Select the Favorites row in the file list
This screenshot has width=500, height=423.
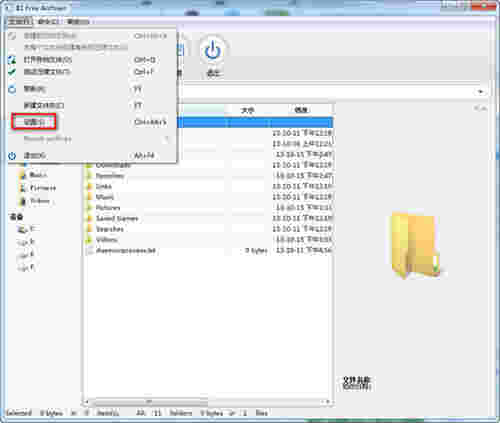(x=208, y=176)
